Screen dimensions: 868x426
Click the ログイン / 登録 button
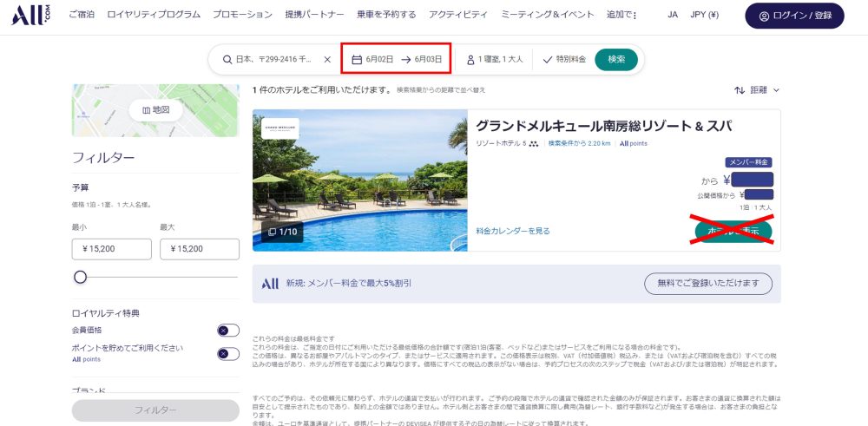[794, 16]
